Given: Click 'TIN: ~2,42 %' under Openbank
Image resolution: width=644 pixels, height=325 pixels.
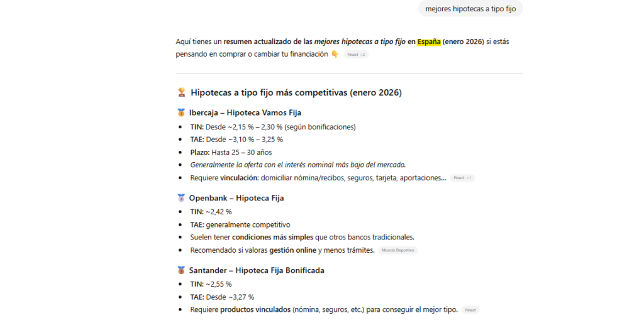Looking at the screenshot, I should (211, 212).
